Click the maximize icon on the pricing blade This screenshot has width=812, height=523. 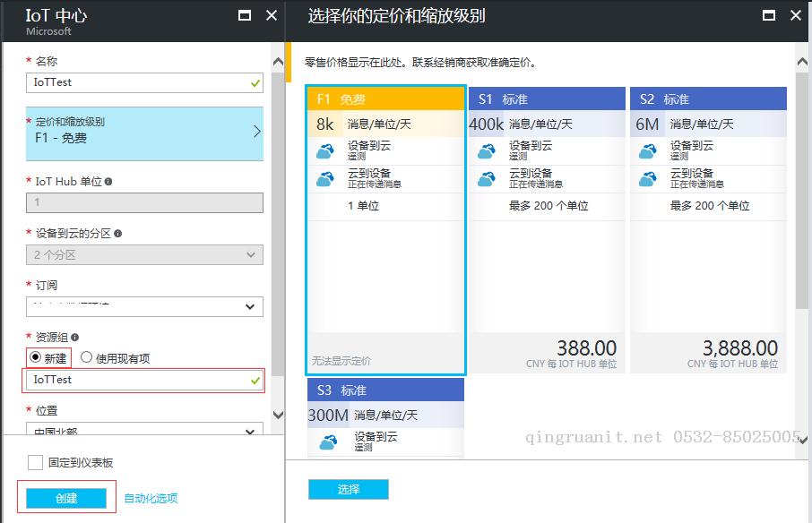pyautogui.click(x=768, y=14)
